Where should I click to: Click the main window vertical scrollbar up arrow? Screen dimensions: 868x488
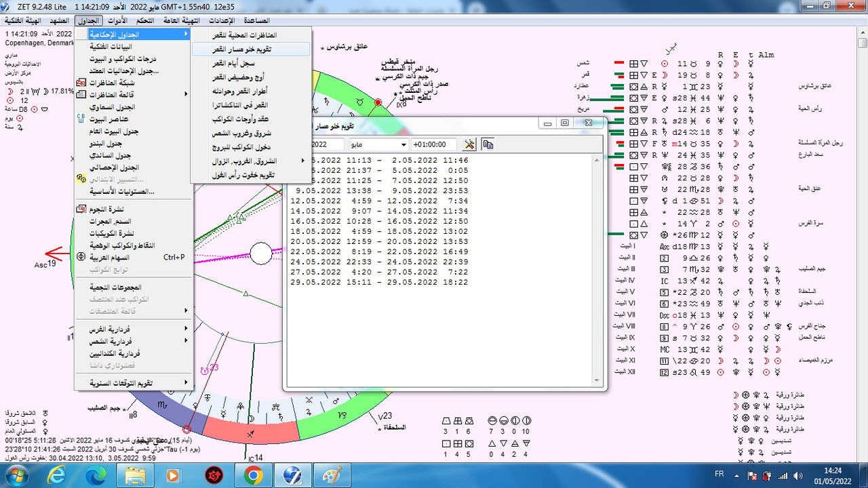[x=862, y=33]
